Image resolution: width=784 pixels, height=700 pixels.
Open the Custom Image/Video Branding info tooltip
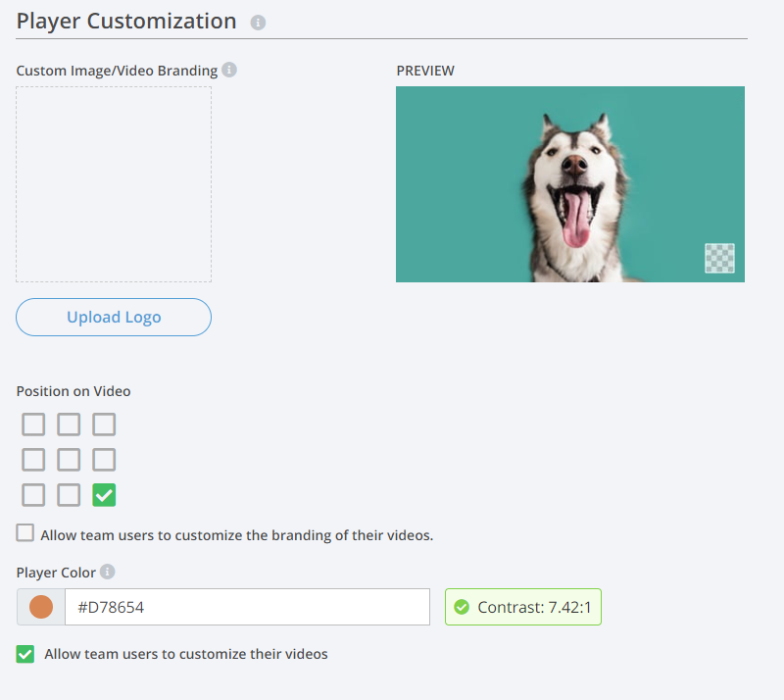coord(229,70)
